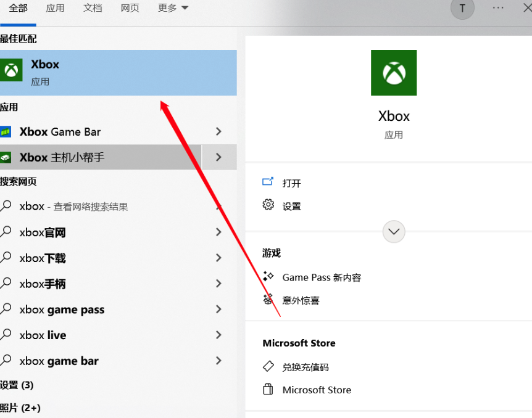Viewport: 532px width, 418px height.
Task: Click magnifier icon beside 查看网络搜索结果
Action: tap(6, 206)
